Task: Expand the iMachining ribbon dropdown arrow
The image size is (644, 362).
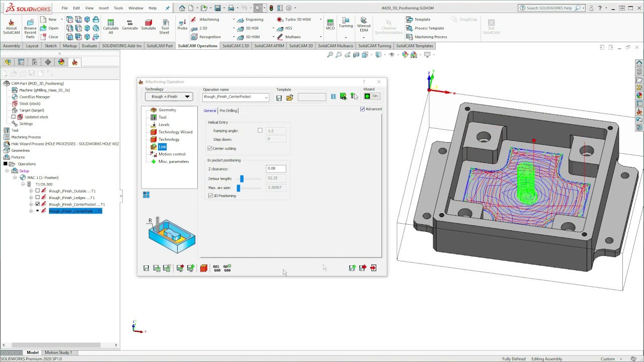Action: pyautogui.click(x=234, y=20)
